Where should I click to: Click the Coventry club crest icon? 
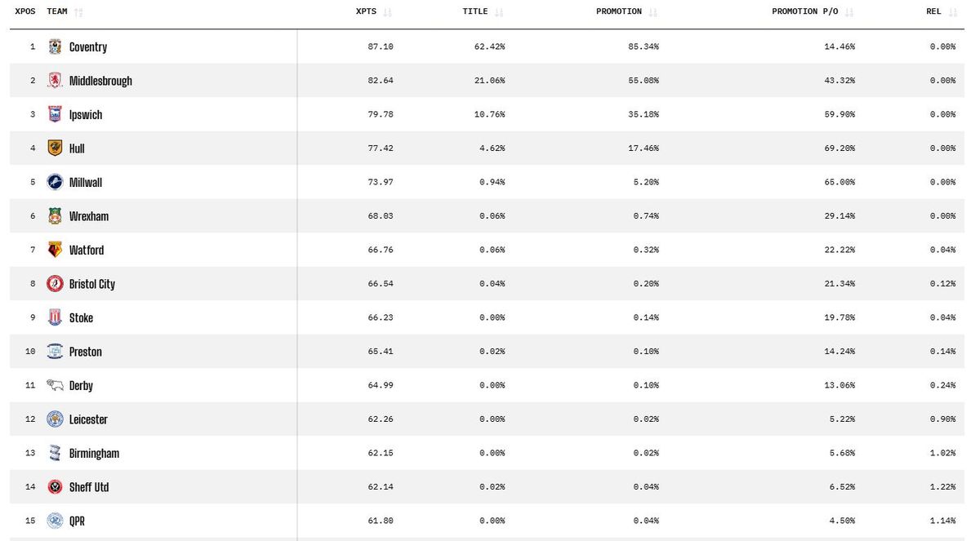(x=55, y=47)
